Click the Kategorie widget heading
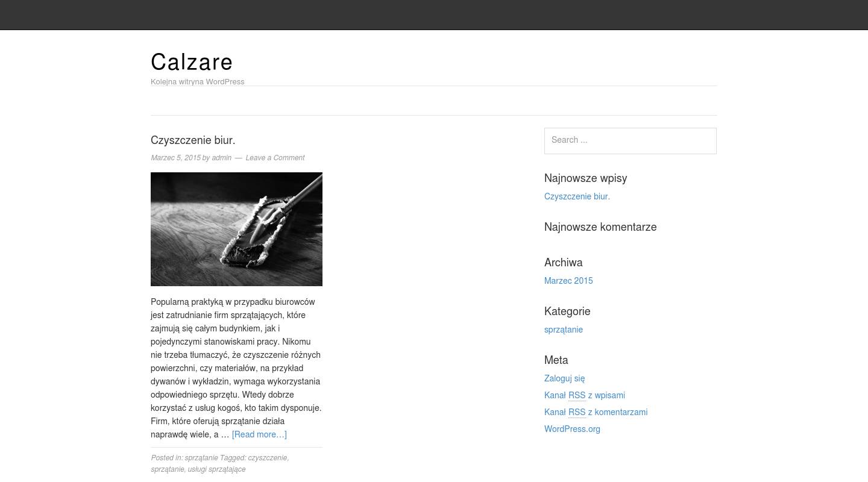 click(567, 311)
